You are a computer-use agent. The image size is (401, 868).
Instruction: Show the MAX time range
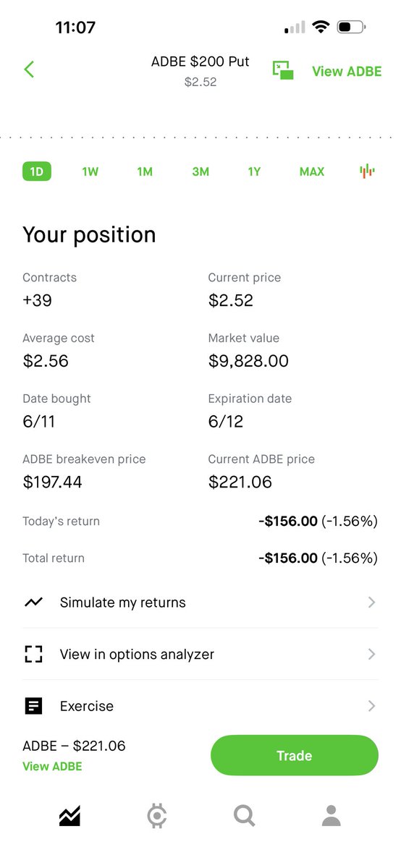click(312, 171)
